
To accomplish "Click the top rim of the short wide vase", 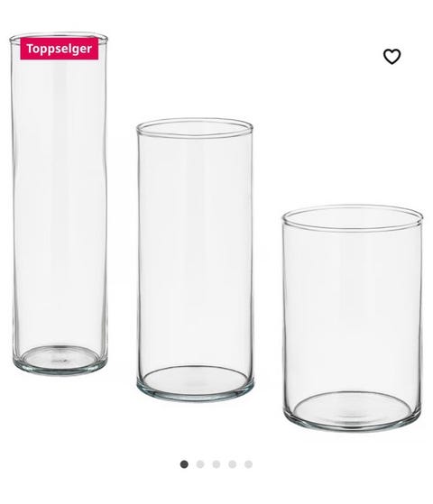I will click(352, 217).
